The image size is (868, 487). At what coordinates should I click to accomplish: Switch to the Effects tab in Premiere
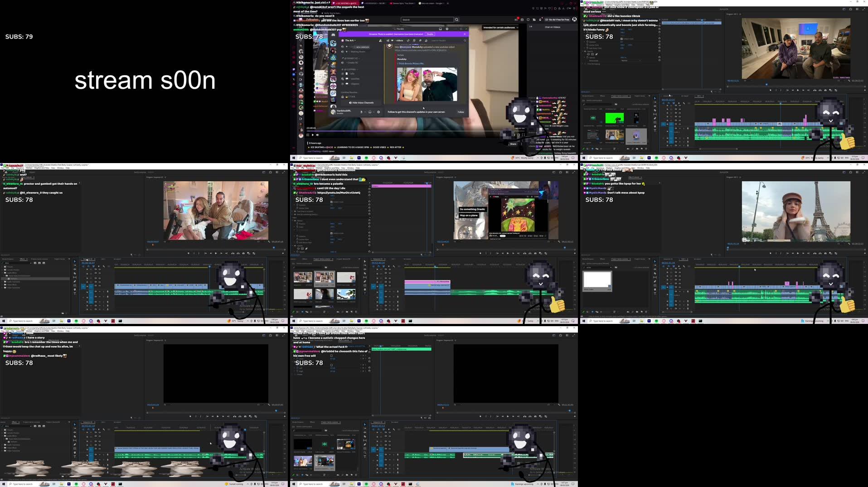pyautogui.click(x=603, y=96)
